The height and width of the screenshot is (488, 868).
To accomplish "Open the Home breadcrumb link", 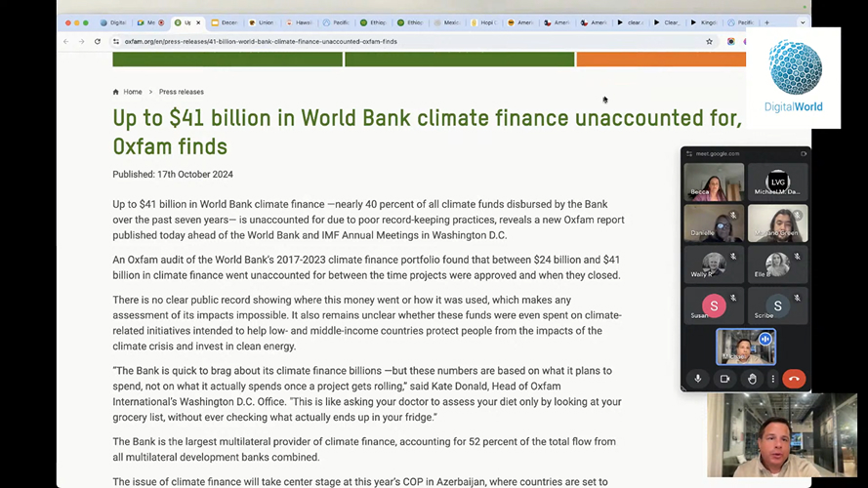I will point(133,92).
